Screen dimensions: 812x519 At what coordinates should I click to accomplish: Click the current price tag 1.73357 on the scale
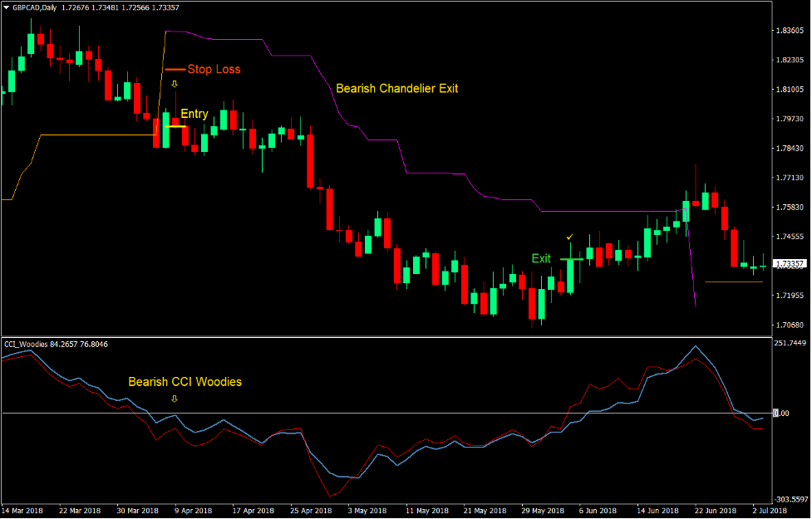(x=790, y=262)
